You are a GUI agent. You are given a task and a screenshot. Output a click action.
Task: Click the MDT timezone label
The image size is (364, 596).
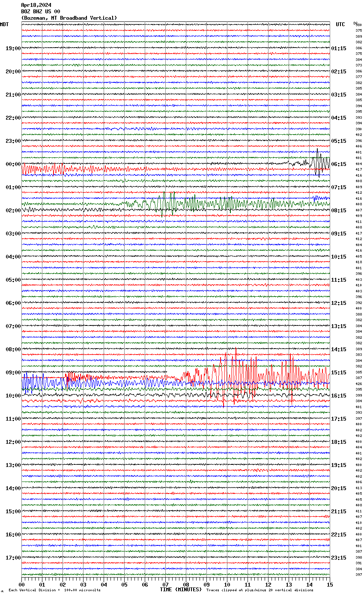[x=4, y=24]
